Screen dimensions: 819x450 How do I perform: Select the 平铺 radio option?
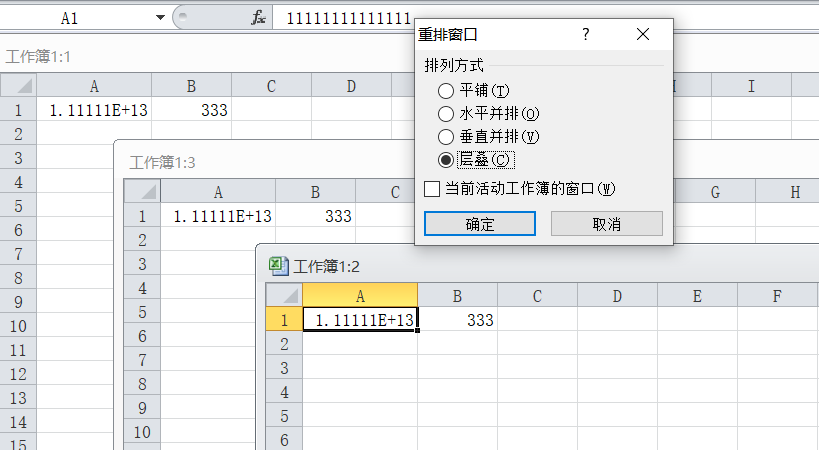446,91
